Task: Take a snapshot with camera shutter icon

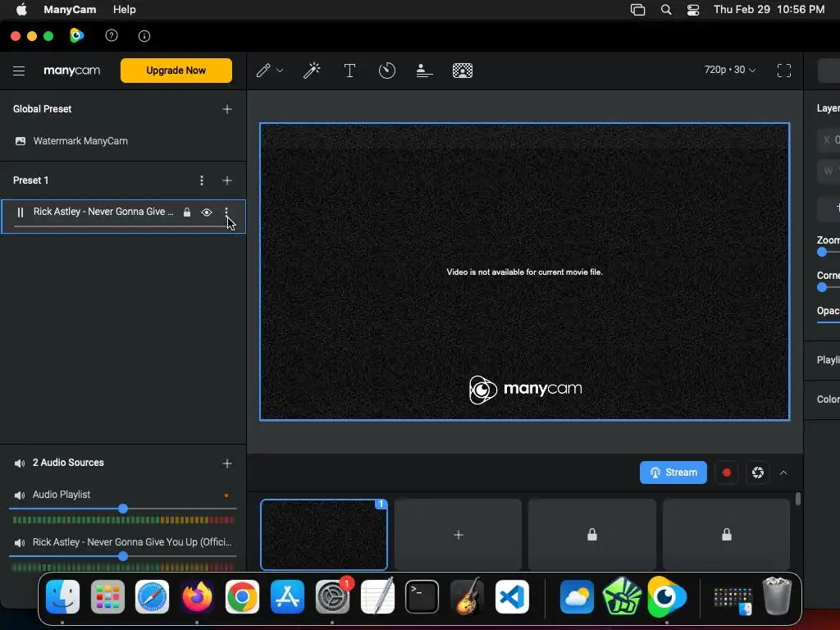Action: pyautogui.click(x=757, y=472)
